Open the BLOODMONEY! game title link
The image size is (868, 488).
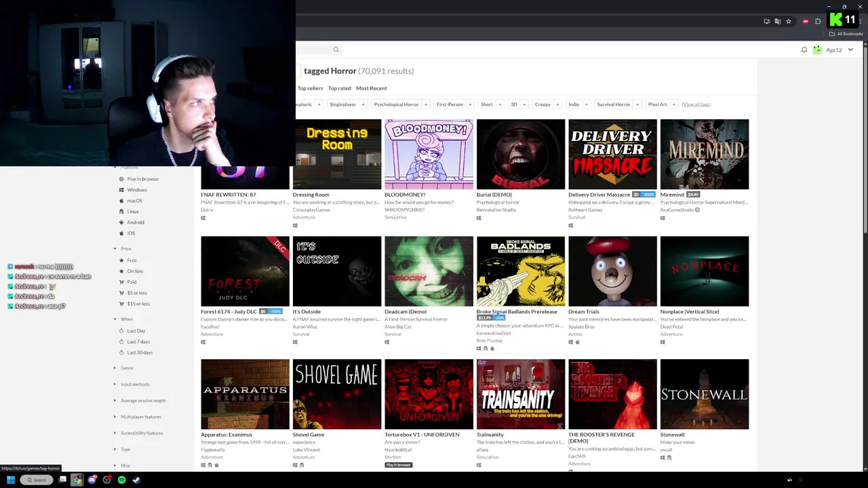[x=405, y=195]
